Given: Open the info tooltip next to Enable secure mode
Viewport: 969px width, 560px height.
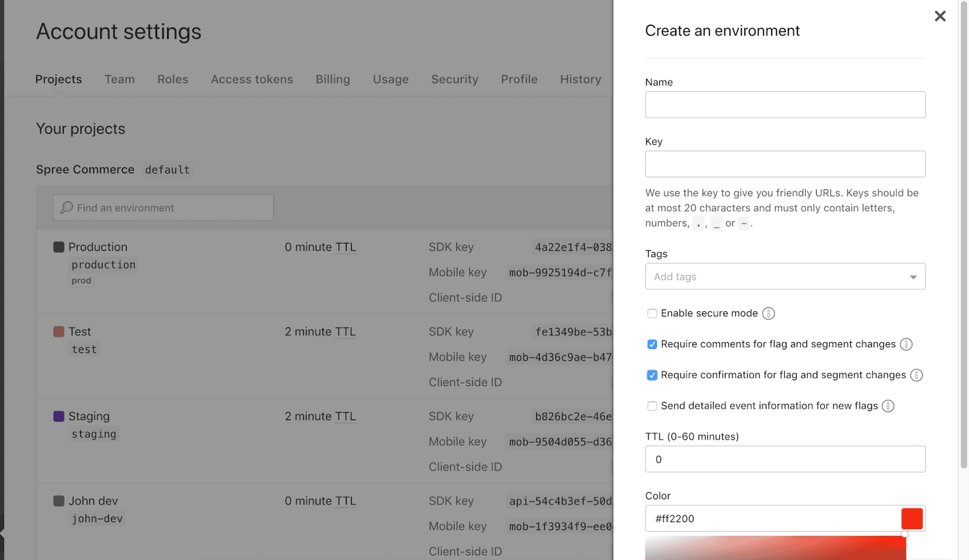Looking at the screenshot, I should tap(768, 313).
